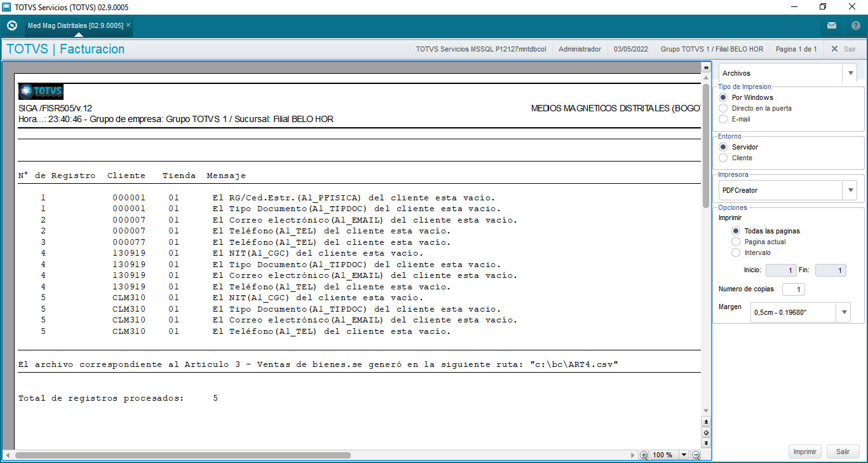Click the horizontal scrollbar thumb of report
Viewport: 868px width, 463px height.
pyautogui.click(x=183, y=455)
